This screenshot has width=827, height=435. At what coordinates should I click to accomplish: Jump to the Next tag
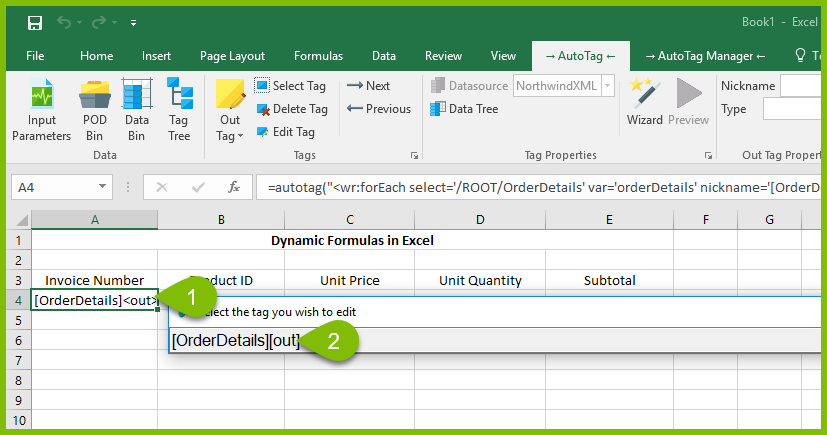tap(368, 85)
